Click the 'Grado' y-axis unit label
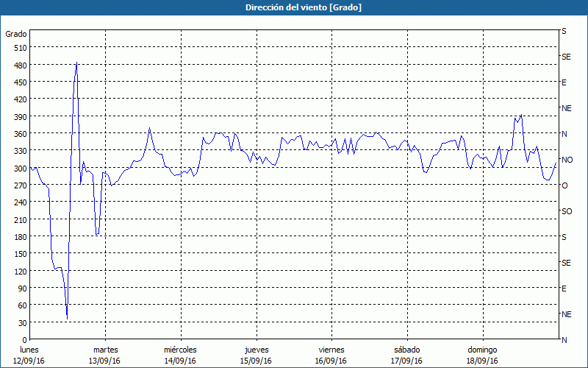 [16, 34]
